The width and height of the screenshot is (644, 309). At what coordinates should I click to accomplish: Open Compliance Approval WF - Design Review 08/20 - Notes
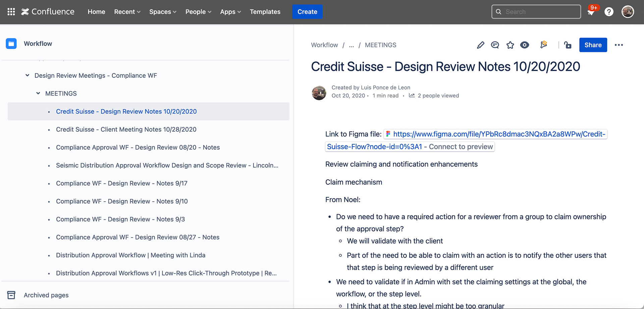click(138, 147)
